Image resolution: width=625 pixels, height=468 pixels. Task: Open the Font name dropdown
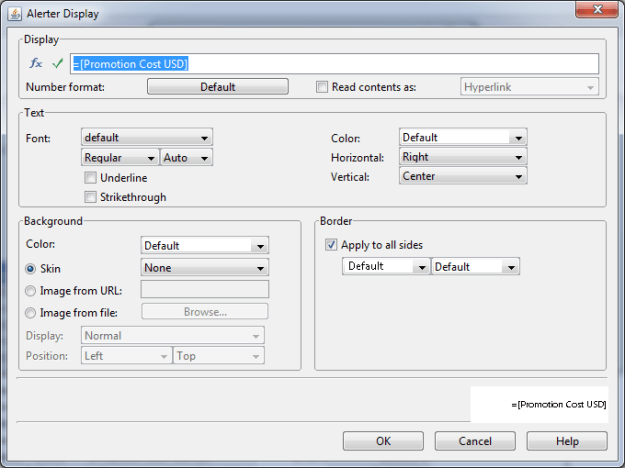(x=146, y=137)
